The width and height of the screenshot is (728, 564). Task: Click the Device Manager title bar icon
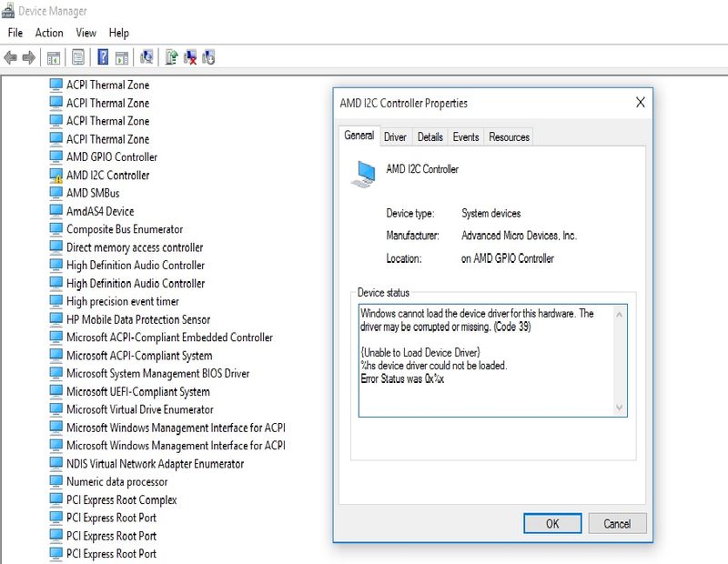click(8, 10)
